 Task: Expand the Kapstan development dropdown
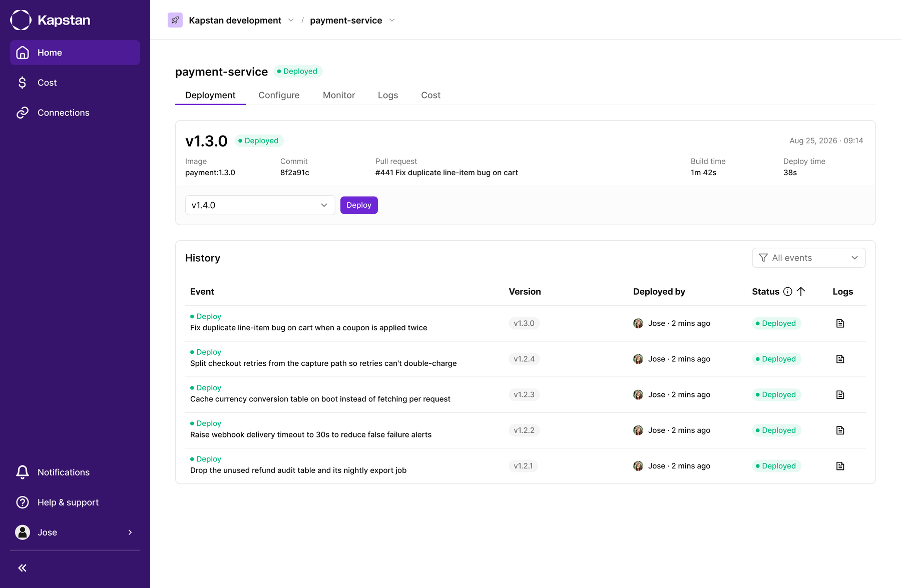pos(291,20)
